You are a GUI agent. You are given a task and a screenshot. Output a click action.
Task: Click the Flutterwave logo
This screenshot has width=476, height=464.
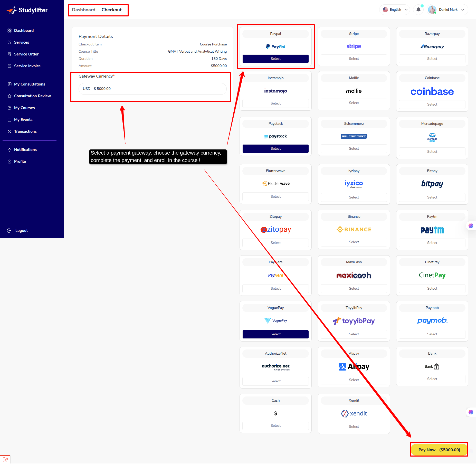coord(275,183)
